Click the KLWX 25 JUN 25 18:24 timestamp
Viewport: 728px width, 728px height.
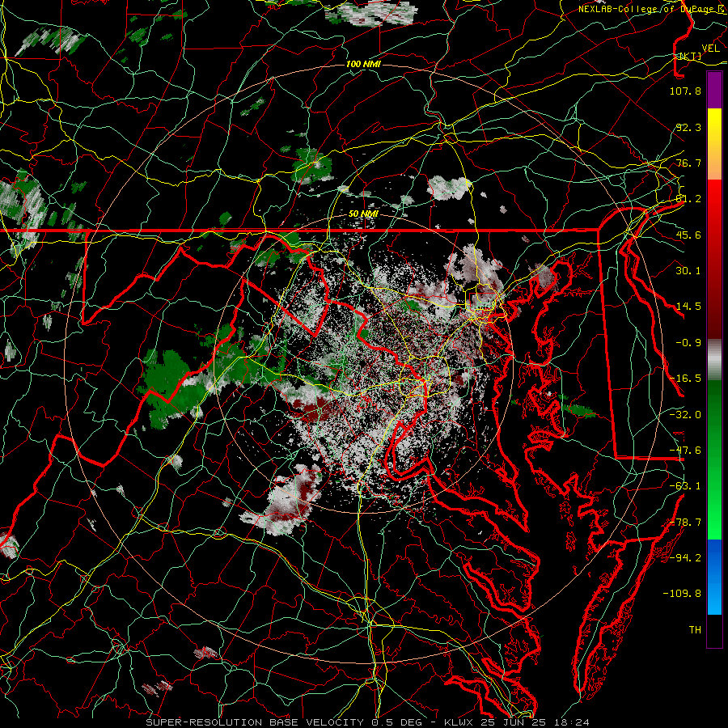pos(517,722)
